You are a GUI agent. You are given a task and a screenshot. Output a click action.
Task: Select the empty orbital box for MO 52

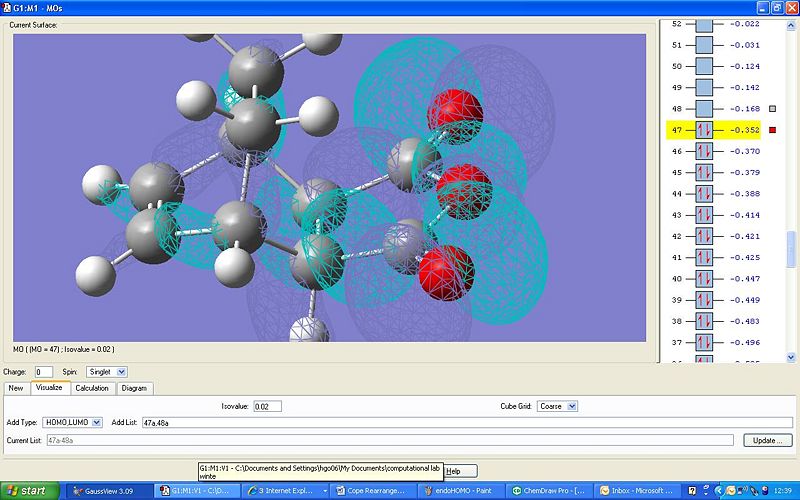point(704,24)
